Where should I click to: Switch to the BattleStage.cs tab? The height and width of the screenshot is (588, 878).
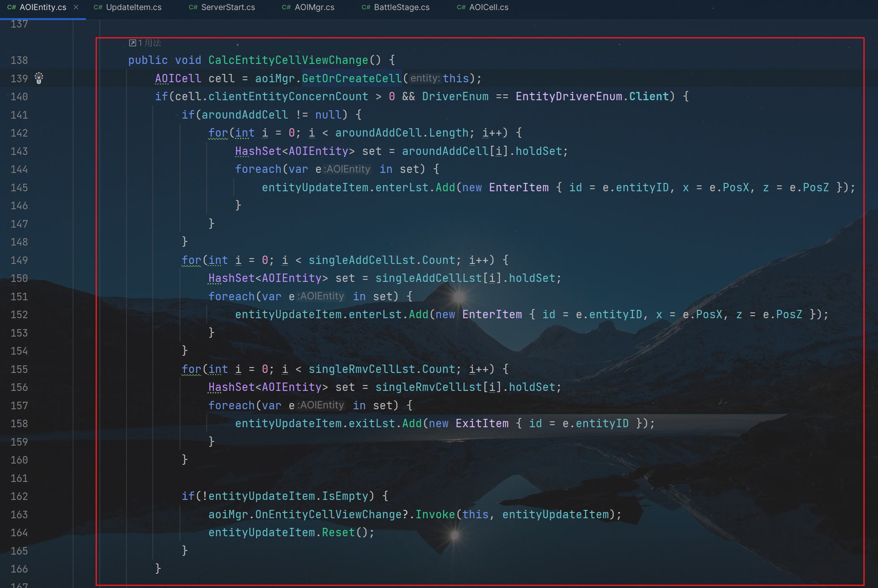(x=401, y=8)
